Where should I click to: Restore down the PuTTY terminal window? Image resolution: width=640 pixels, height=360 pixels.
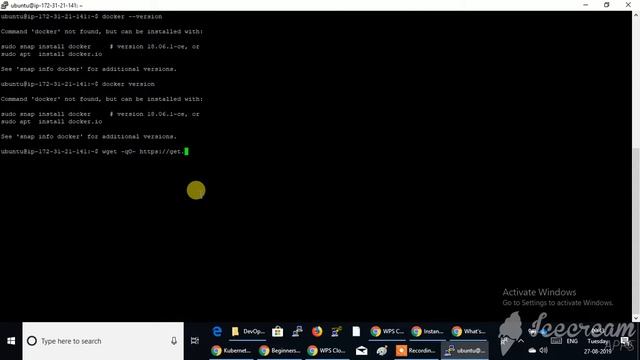[x=607, y=5]
